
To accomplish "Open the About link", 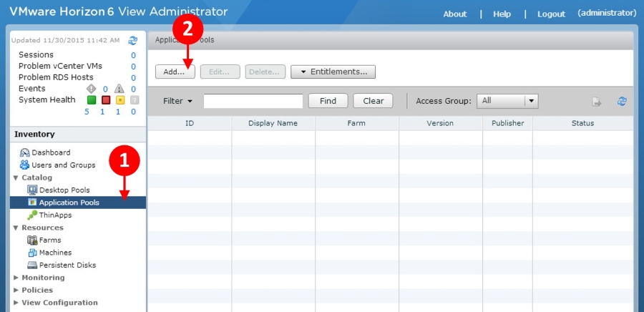I will click(454, 14).
